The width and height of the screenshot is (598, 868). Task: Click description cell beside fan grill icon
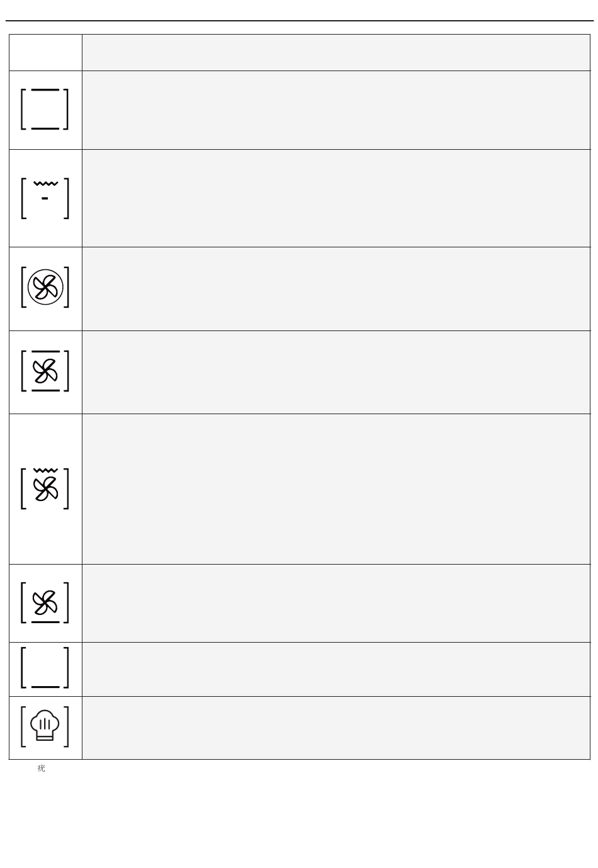(x=336, y=488)
